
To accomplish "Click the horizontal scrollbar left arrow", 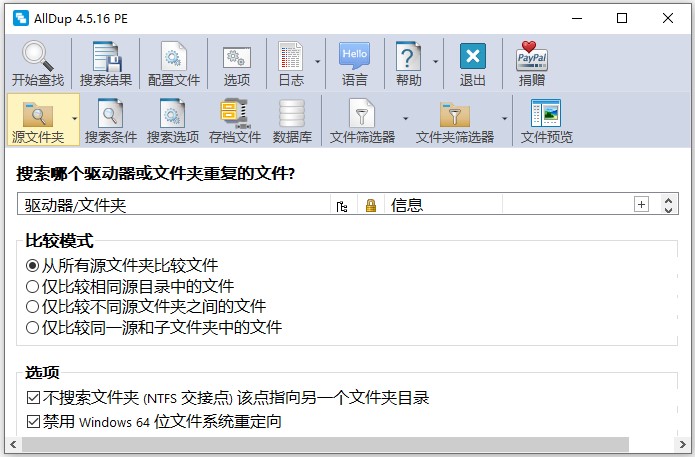I will [x=13, y=444].
